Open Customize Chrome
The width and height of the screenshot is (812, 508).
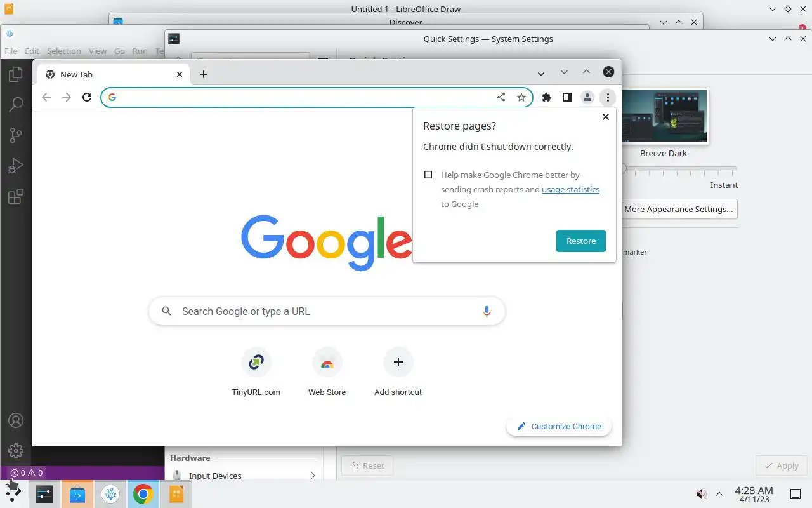point(559,426)
